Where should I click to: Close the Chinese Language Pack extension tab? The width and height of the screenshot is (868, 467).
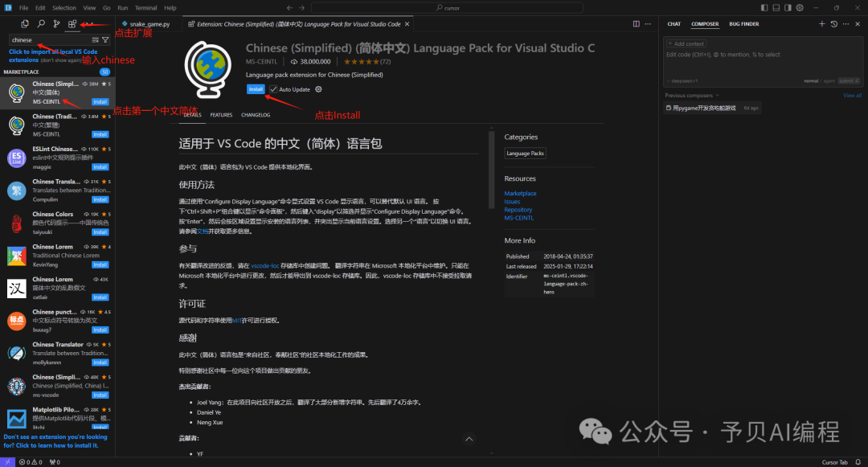tap(407, 24)
